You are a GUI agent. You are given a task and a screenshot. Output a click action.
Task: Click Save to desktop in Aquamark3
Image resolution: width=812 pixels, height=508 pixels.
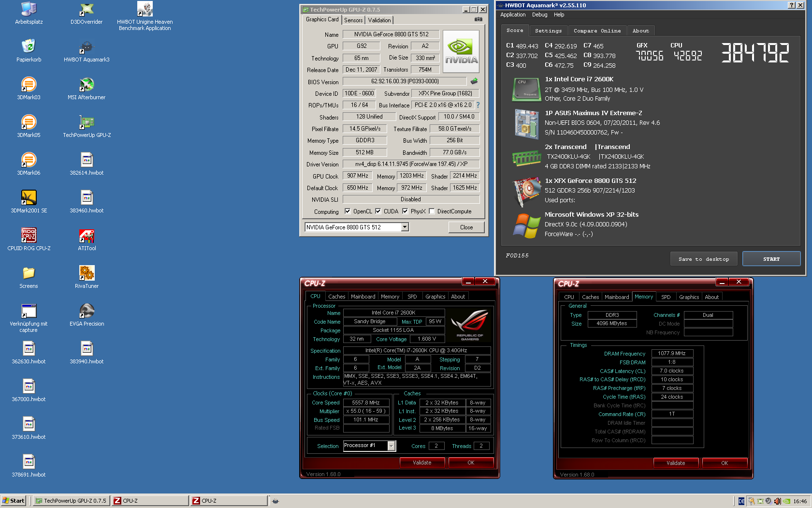pyautogui.click(x=704, y=259)
